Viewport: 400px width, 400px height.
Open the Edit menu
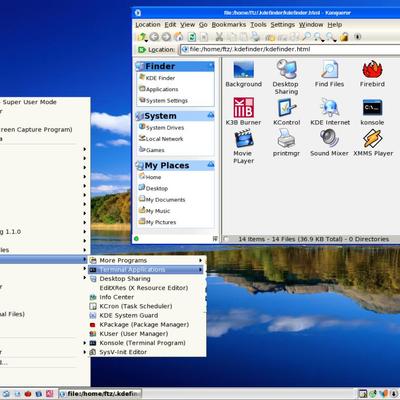click(170, 25)
